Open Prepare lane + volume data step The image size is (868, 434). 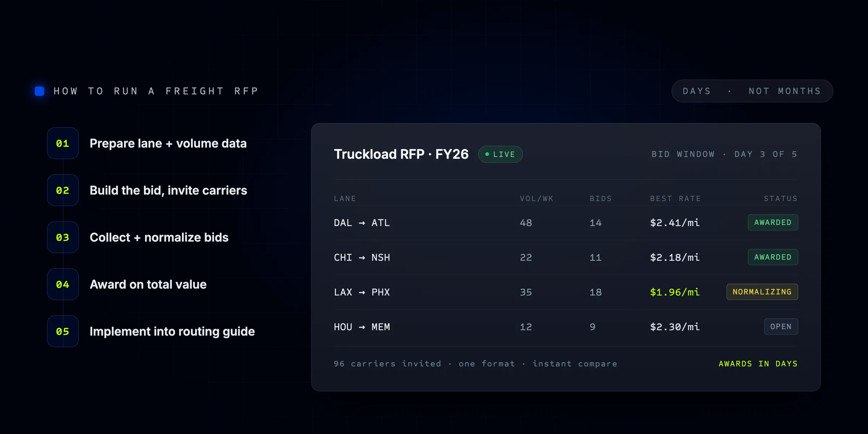[168, 144]
